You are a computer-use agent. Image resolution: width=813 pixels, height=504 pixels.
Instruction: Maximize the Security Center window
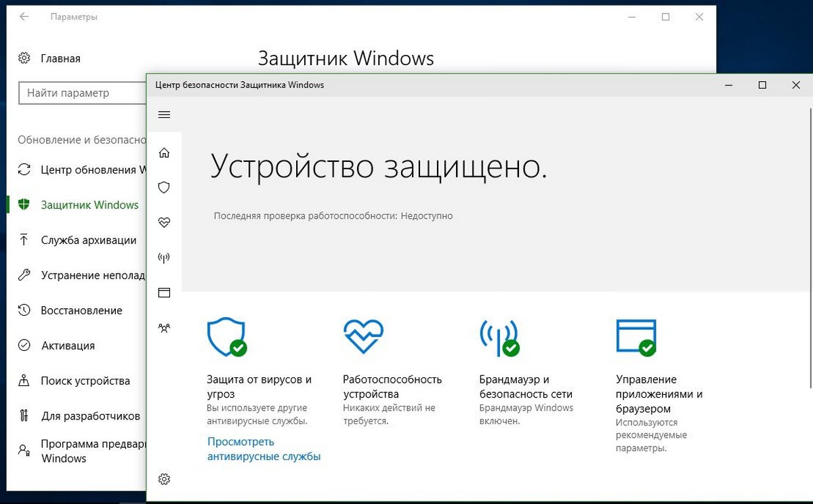click(762, 85)
